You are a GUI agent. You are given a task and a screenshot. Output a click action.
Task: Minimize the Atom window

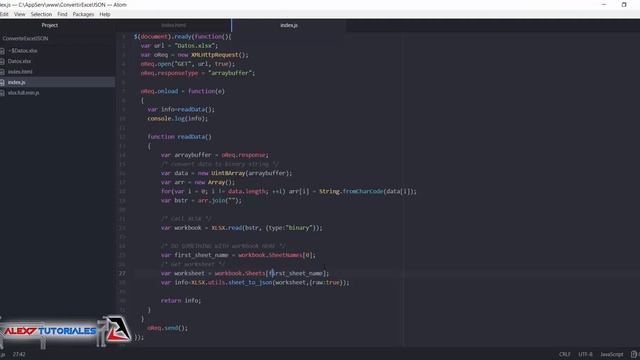[x=604, y=4]
